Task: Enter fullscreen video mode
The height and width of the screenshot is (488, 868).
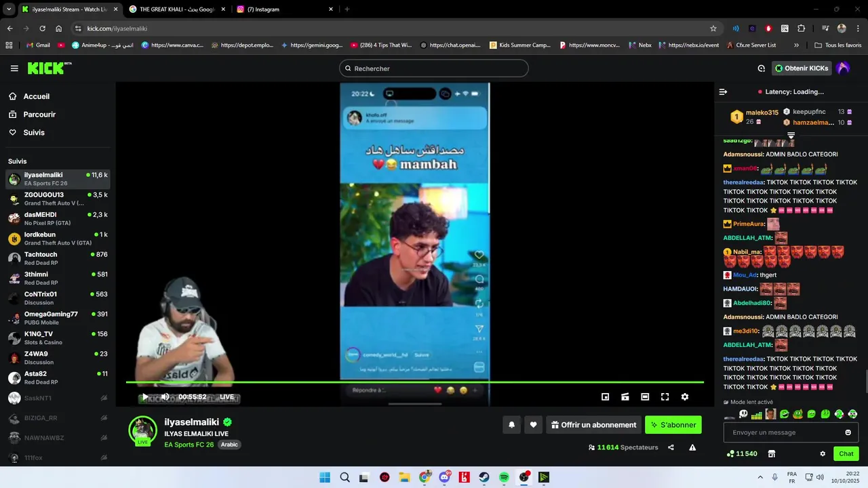Action: click(665, 397)
